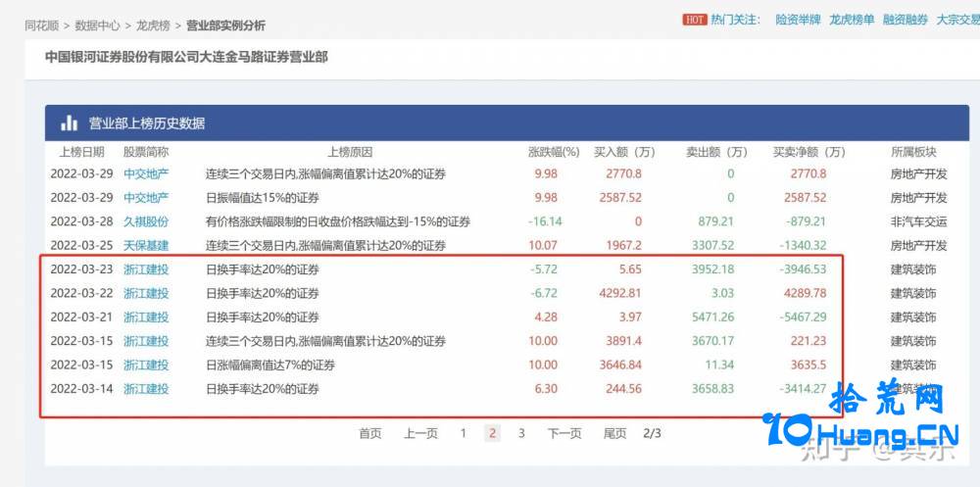Open 龙虎榜单 hot topic link

pos(852,20)
